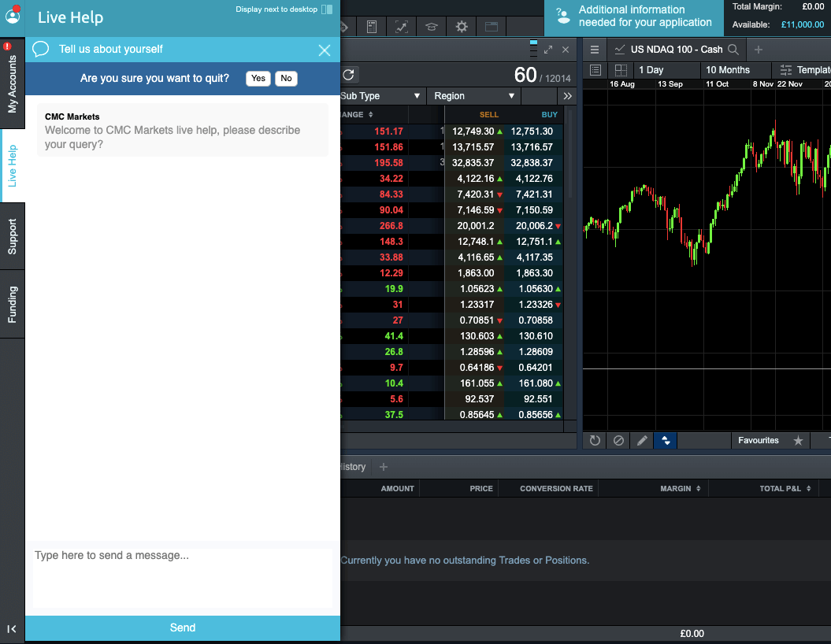Open the My Accounts side tab
The height and width of the screenshot is (644, 831).
click(12, 83)
